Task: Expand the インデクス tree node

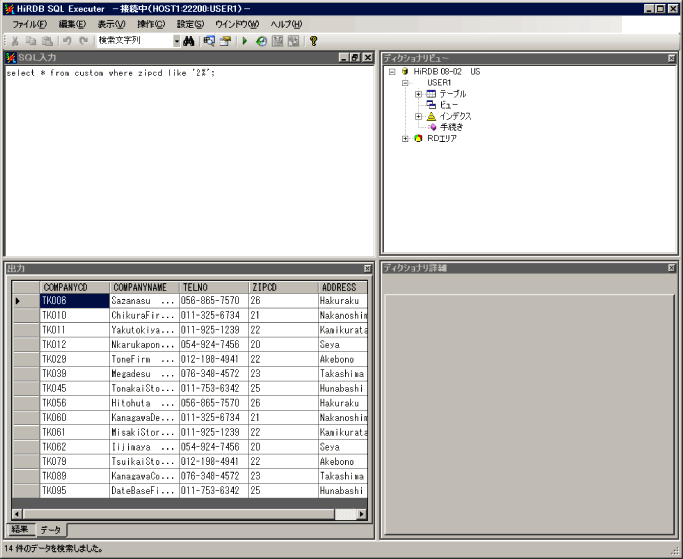Action: (418, 116)
